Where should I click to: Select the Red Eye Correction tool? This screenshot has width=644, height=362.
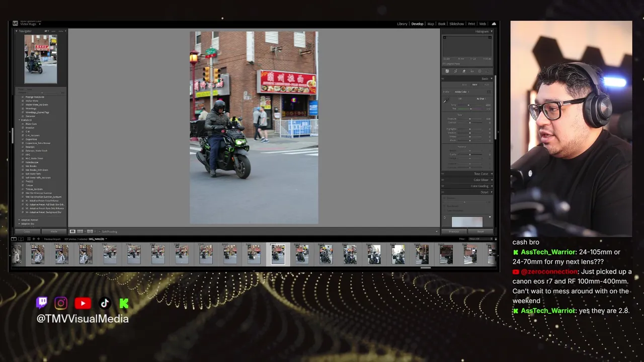472,71
